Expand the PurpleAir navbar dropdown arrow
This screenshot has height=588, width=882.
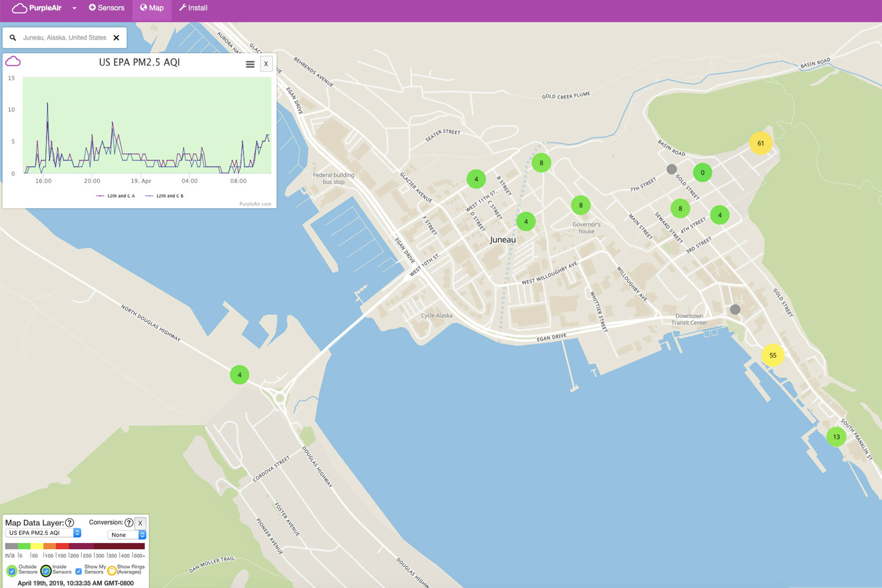(74, 8)
